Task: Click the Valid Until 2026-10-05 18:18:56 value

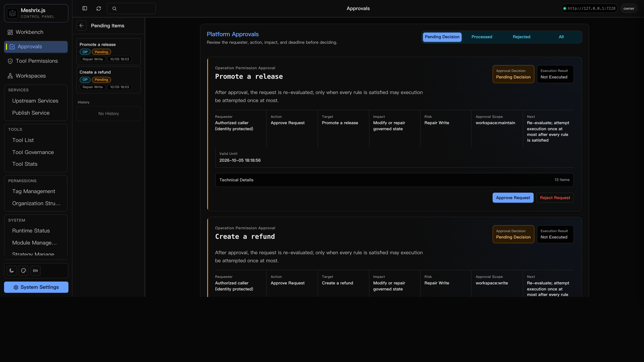Action: (x=240, y=160)
